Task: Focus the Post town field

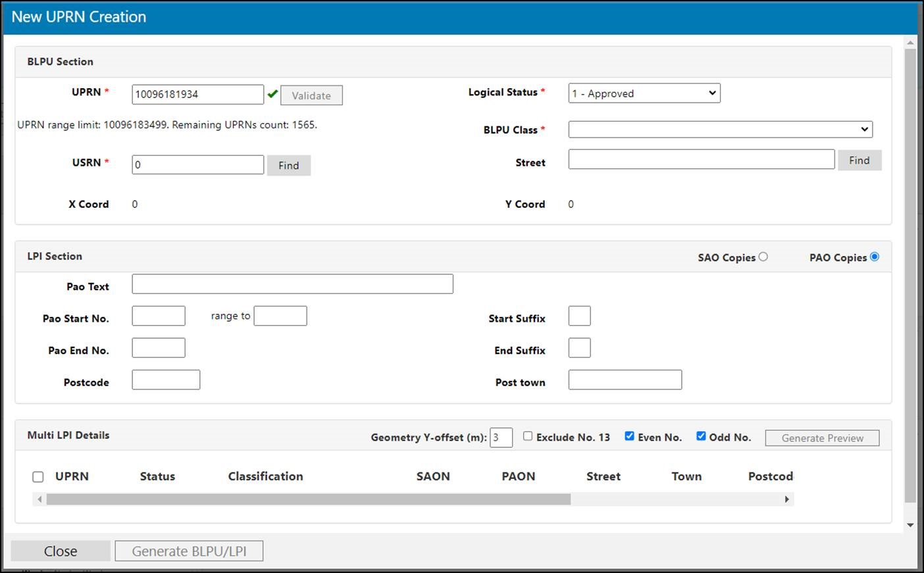Action: [x=625, y=380]
